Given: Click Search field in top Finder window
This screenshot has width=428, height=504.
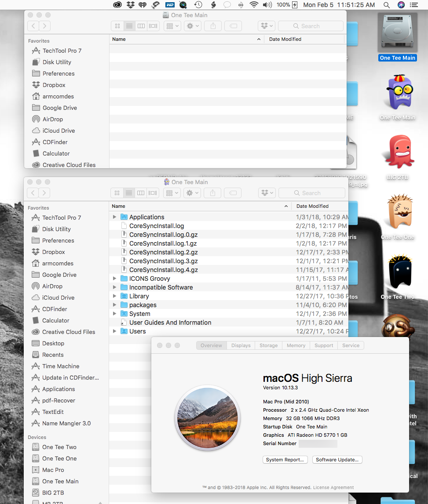Looking at the screenshot, I should point(311,26).
